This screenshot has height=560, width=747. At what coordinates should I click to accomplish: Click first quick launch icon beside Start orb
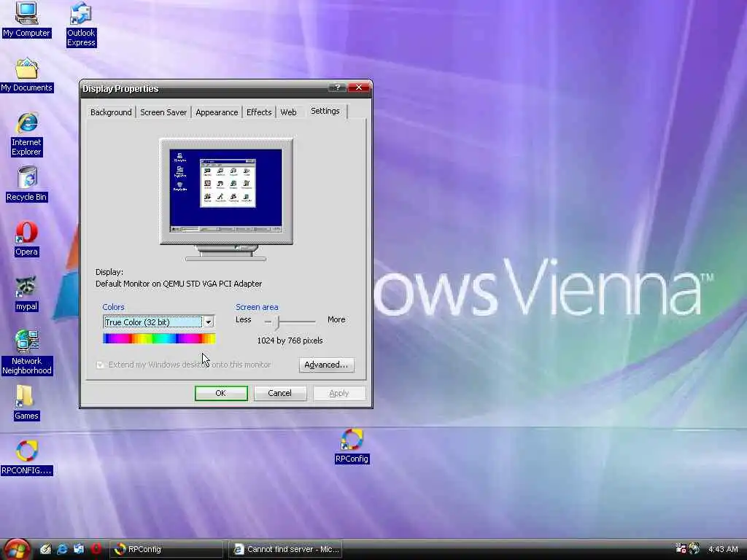tap(46, 549)
